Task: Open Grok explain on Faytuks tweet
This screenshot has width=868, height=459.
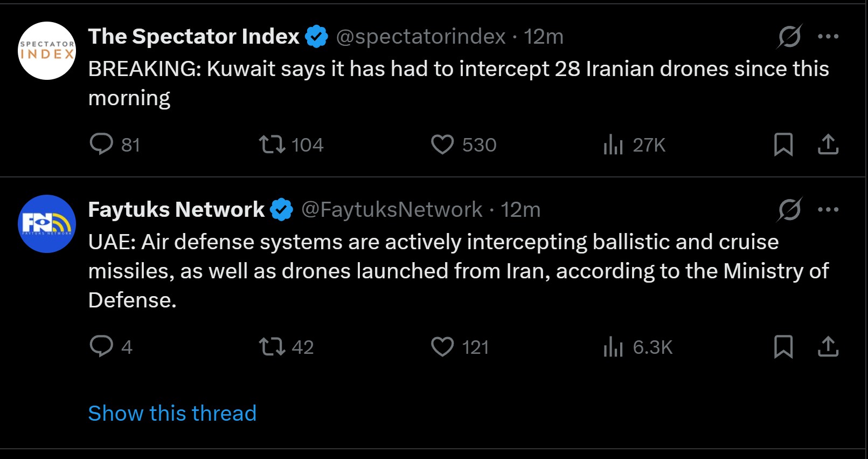Action: point(789,209)
